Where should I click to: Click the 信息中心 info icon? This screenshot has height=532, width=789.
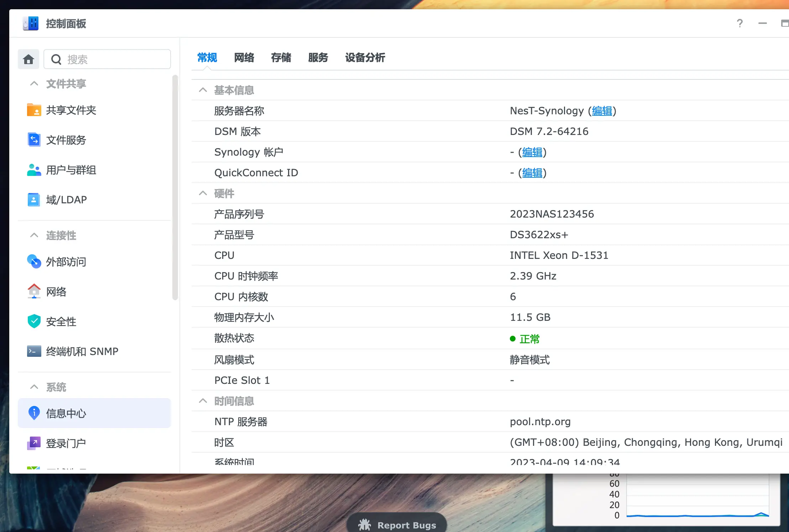pos(34,413)
